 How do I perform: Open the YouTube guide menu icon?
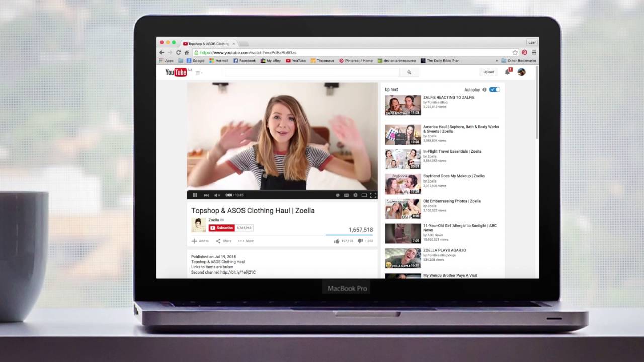198,73
